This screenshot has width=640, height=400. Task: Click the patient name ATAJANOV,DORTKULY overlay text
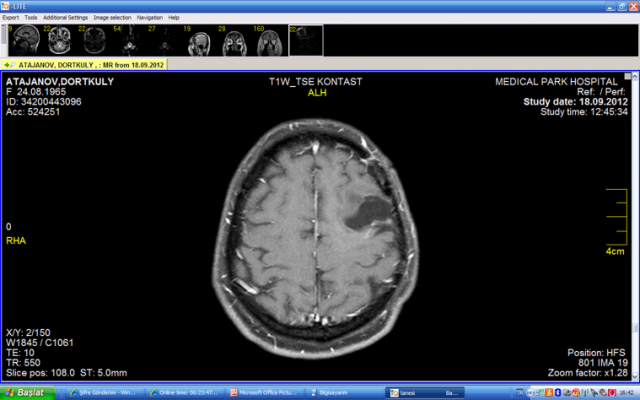pos(60,82)
